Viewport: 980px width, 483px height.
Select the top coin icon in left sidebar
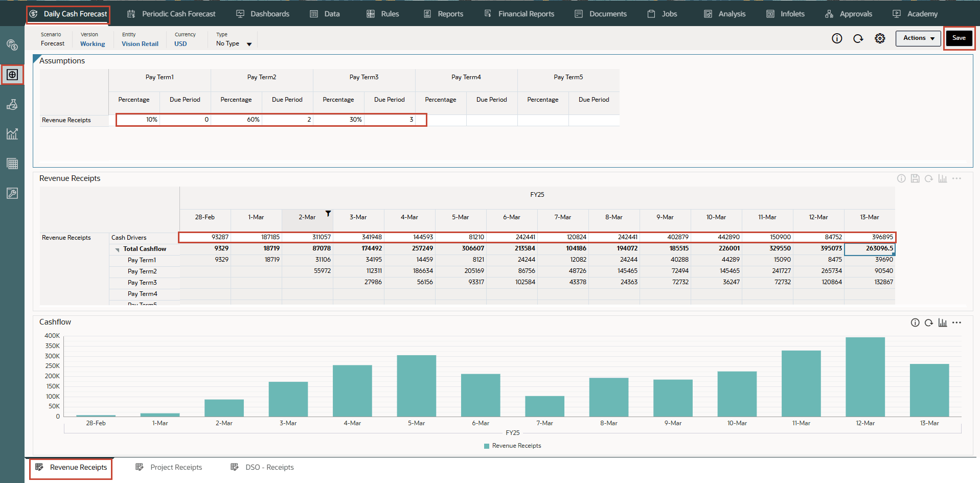click(12, 45)
